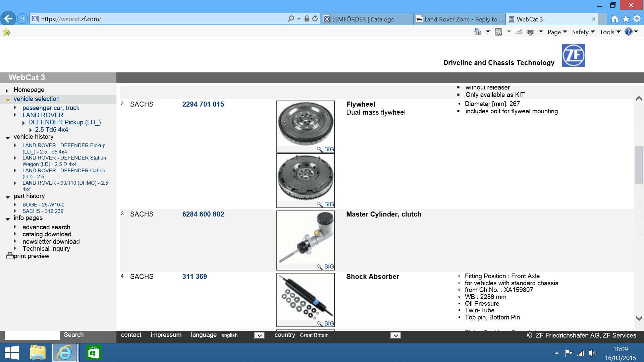Click the address bar search magnifier icon
Image resolution: width=644 pixels, height=362 pixels.
coord(291,19)
